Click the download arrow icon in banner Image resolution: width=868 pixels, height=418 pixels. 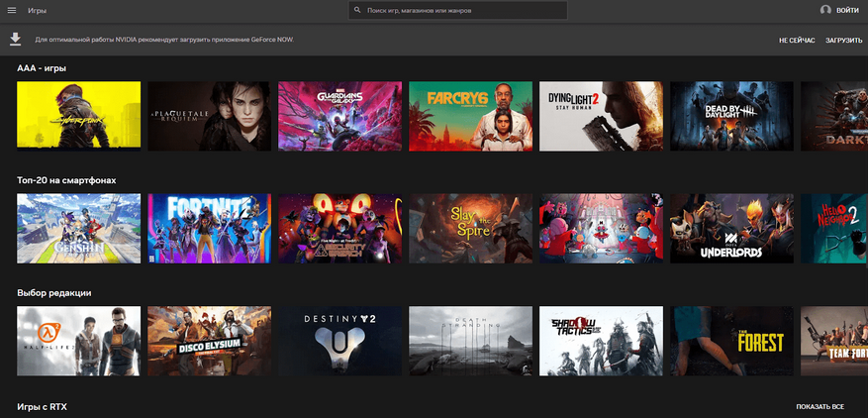(16, 40)
